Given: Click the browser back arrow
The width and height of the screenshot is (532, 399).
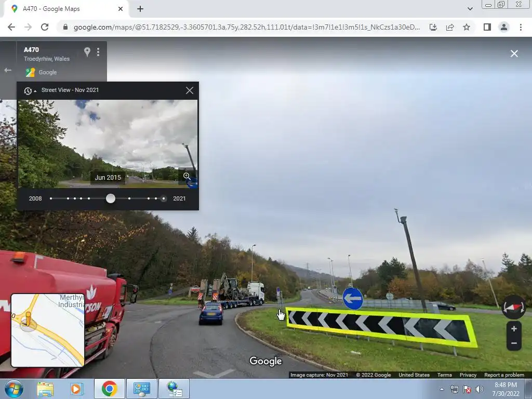Looking at the screenshot, I should click(11, 27).
